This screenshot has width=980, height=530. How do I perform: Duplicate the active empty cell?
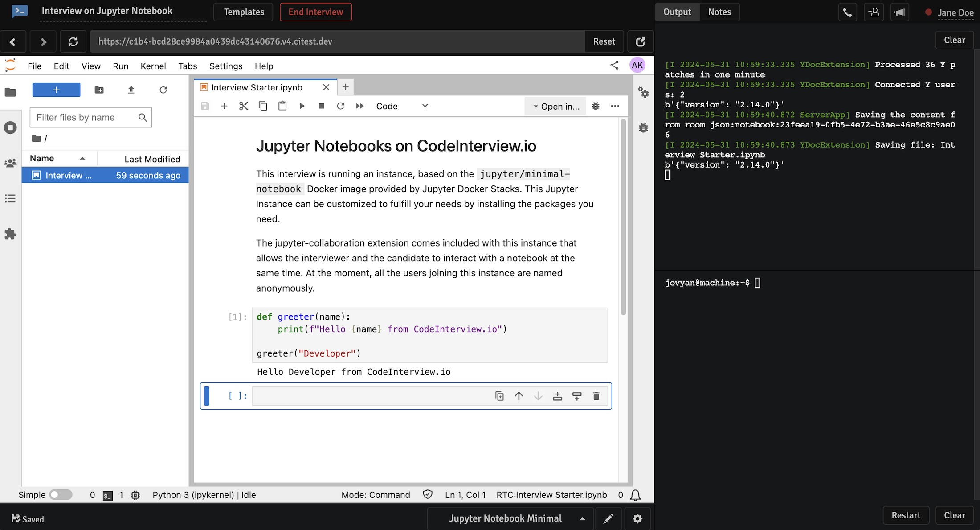pos(499,396)
